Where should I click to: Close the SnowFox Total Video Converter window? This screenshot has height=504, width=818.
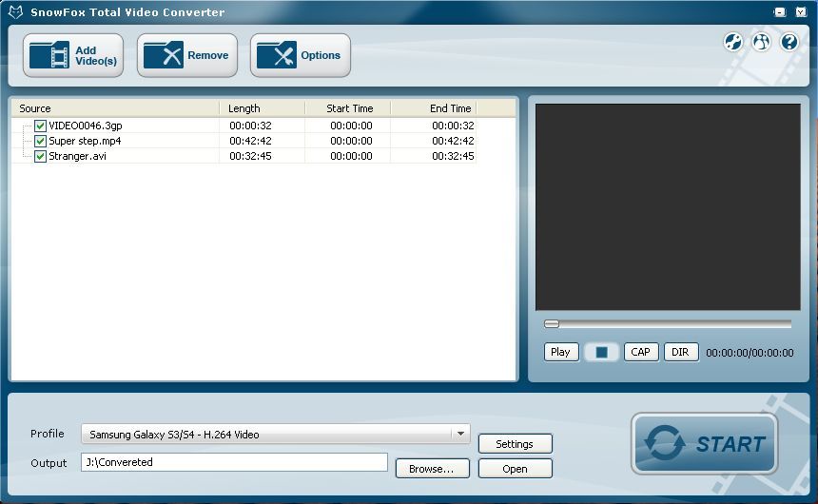point(801,12)
